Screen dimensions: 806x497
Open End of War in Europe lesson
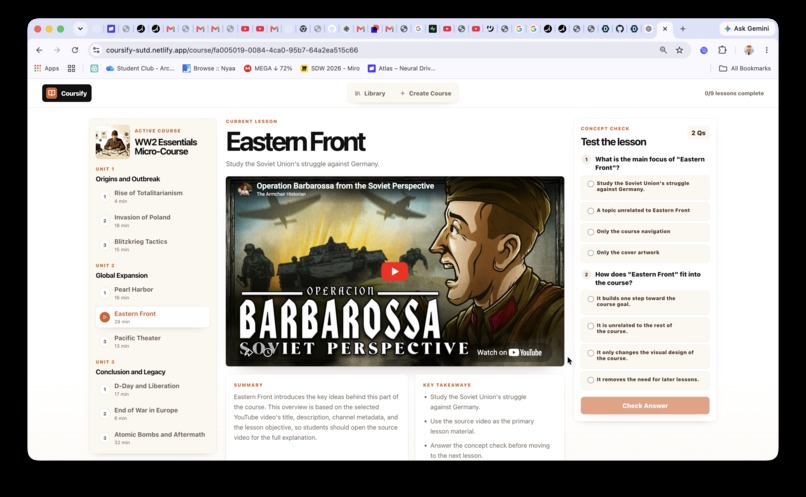(153, 414)
